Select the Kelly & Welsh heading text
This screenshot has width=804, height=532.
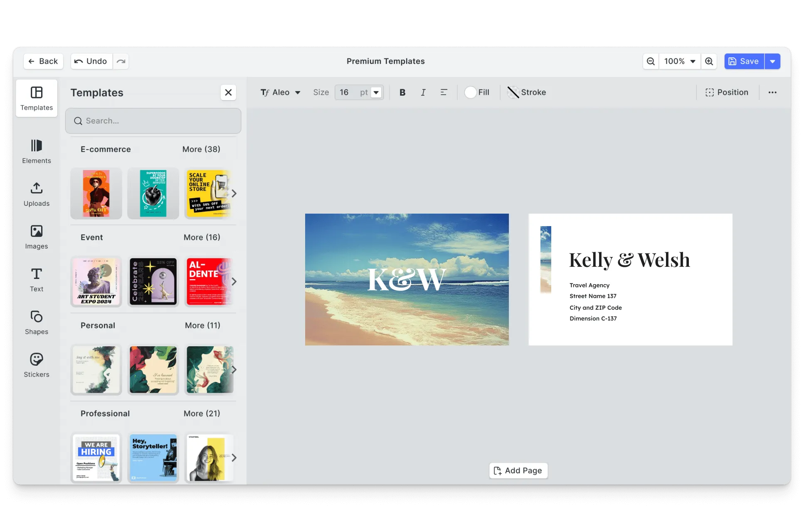point(629,260)
